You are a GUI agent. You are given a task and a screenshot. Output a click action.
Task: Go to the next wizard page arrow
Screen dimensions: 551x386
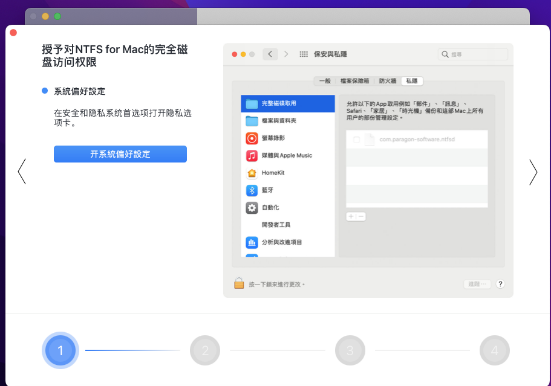(533, 172)
